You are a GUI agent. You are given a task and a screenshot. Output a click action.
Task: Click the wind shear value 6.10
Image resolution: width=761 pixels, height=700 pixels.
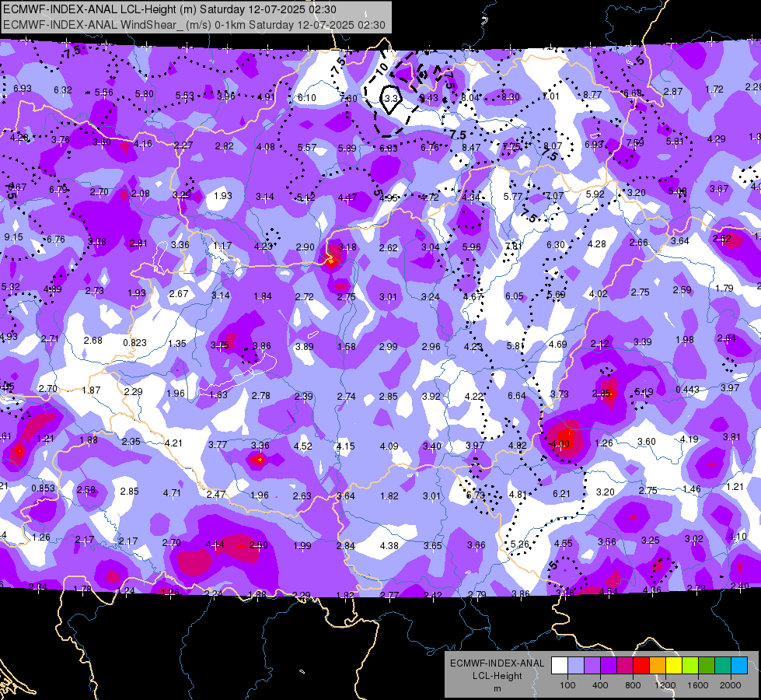click(307, 98)
